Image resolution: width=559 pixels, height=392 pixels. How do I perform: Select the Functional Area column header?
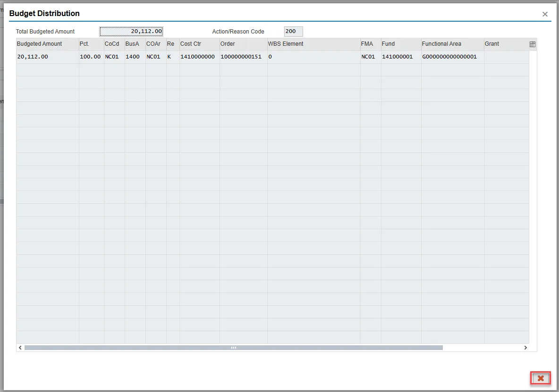(x=452, y=44)
